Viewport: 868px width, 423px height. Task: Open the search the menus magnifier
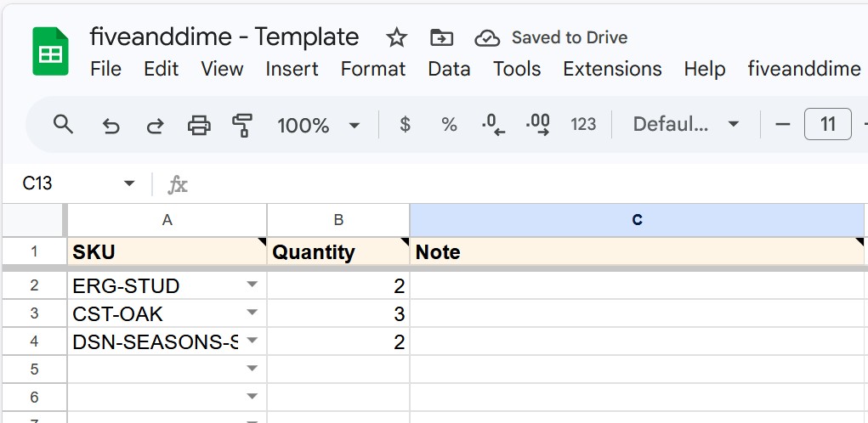(x=63, y=124)
